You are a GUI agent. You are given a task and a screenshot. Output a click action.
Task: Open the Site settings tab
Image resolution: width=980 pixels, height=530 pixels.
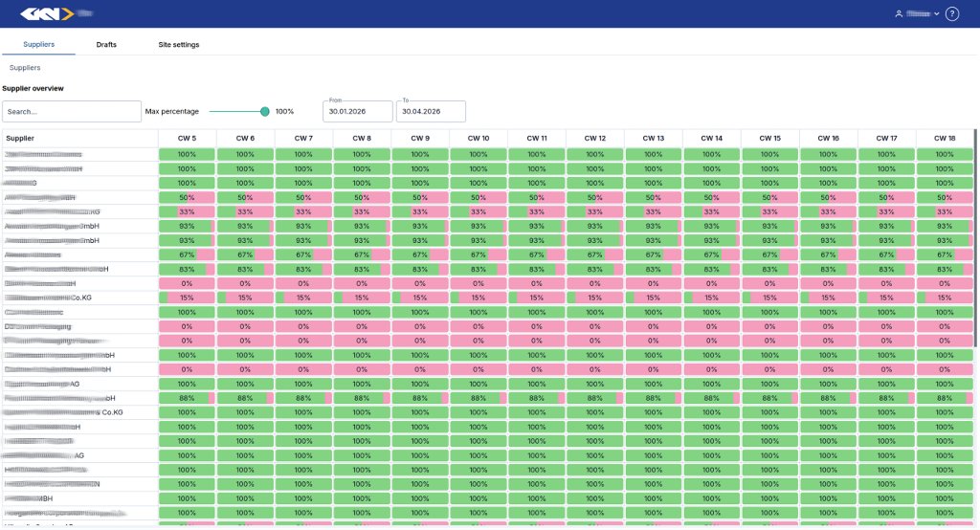coord(178,44)
